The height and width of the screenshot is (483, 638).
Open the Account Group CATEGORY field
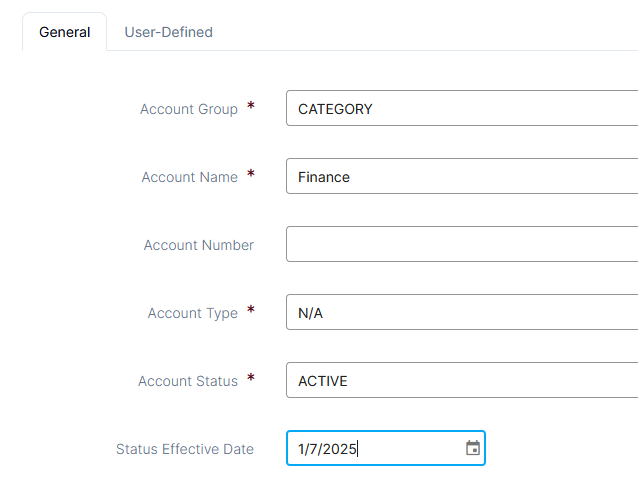click(x=462, y=108)
